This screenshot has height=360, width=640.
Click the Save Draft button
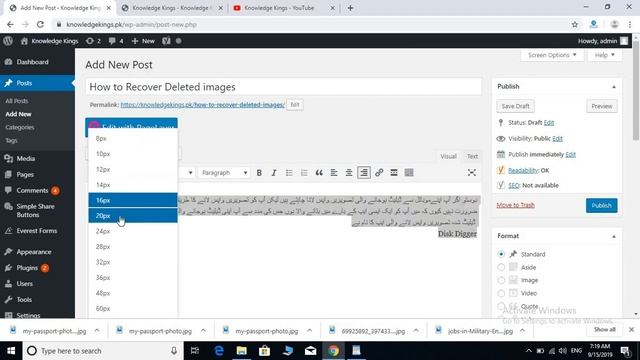[x=516, y=106]
